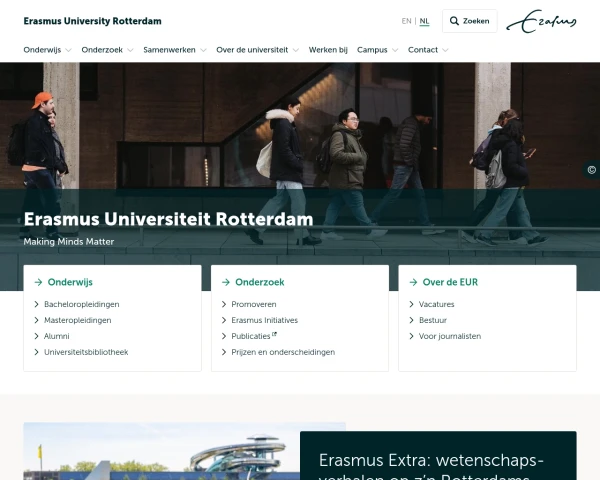Click the arrow icon beside Over de EUR heading
Image resolution: width=600 pixels, height=480 pixels.
413,282
